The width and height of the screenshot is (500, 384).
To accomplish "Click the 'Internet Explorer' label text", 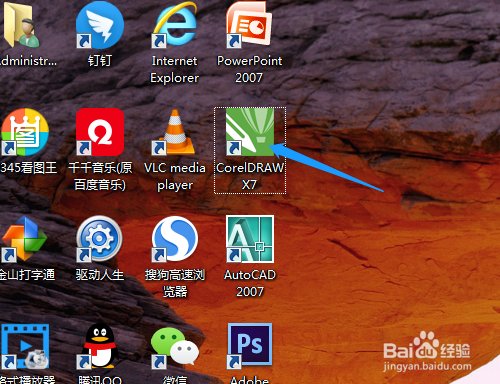I will [174, 69].
